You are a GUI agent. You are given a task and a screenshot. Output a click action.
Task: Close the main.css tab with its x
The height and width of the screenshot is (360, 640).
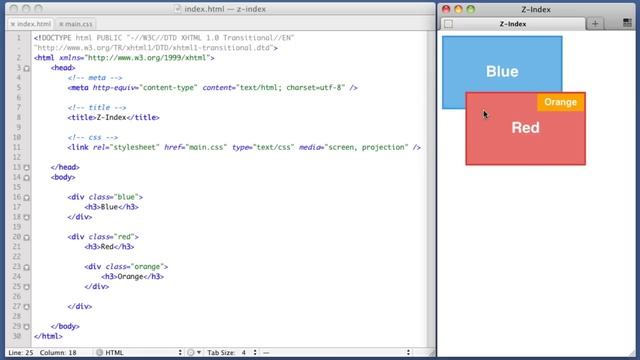click(61, 24)
